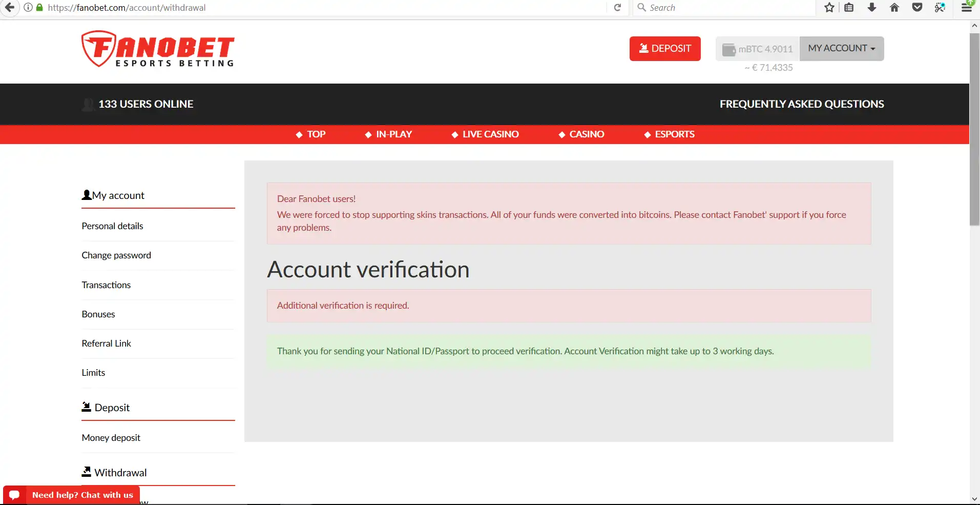The image size is (980, 505).
Task: Click the Deposit section icon in sidebar
Action: coord(87,407)
